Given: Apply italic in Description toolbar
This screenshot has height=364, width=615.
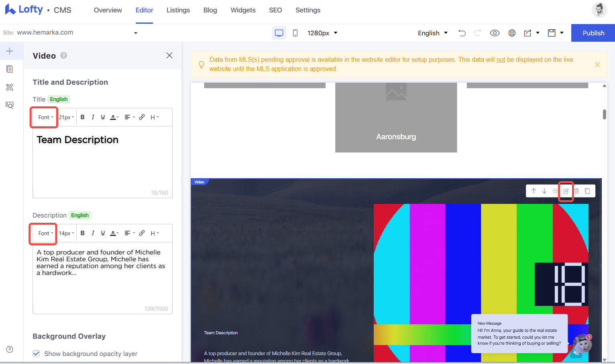Looking at the screenshot, I should coord(93,233).
